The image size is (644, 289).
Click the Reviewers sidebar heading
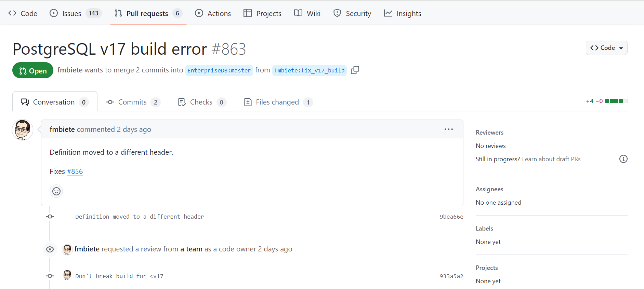[x=489, y=133]
